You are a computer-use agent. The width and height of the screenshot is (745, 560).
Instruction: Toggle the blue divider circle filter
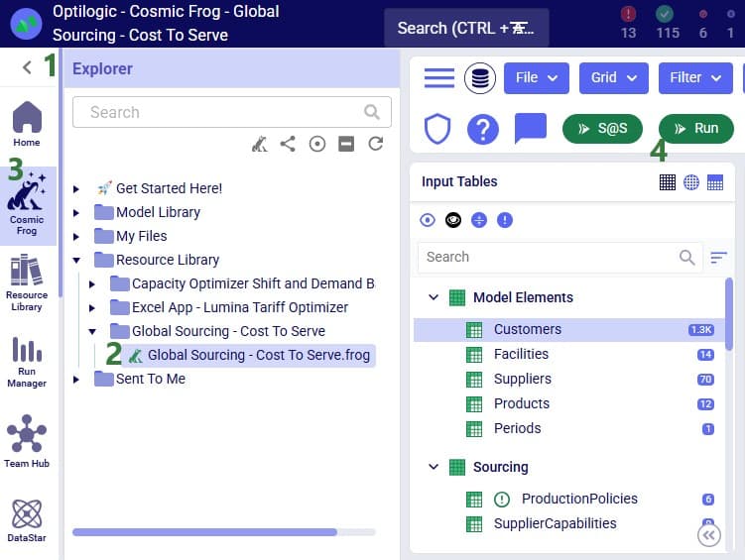click(479, 220)
